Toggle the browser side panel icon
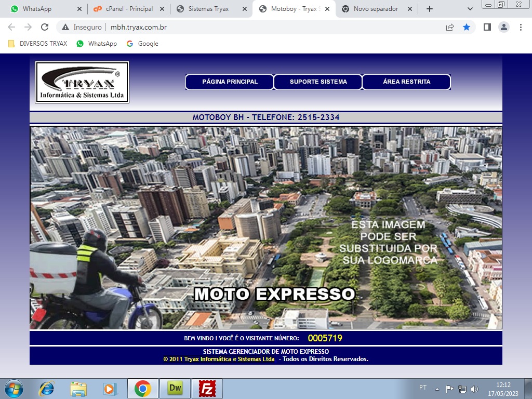This screenshot has height=399, width=532. coord(487,27)
